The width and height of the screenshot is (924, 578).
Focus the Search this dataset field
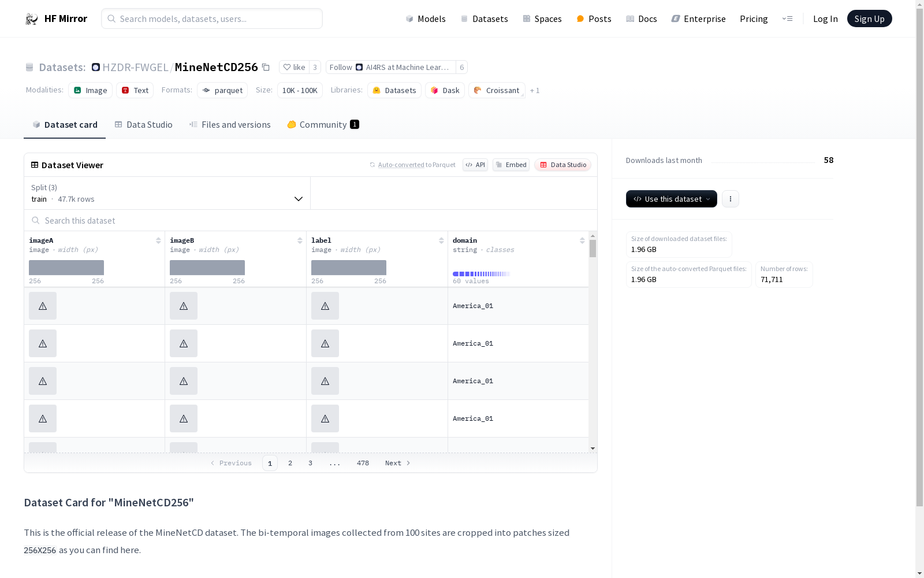coord(311,220)
